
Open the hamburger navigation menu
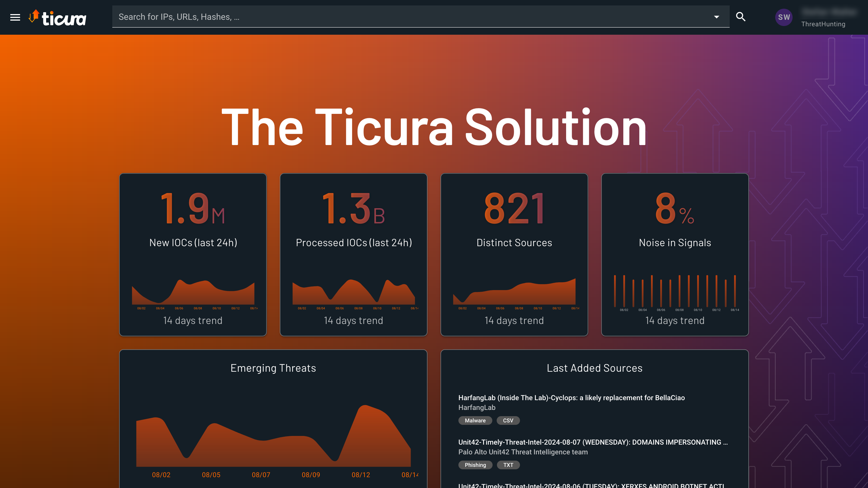15,17
